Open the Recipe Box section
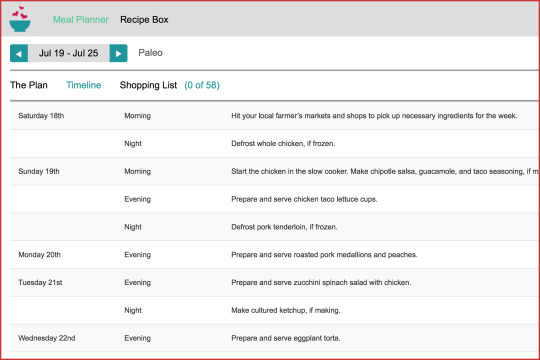 point(144,20)
